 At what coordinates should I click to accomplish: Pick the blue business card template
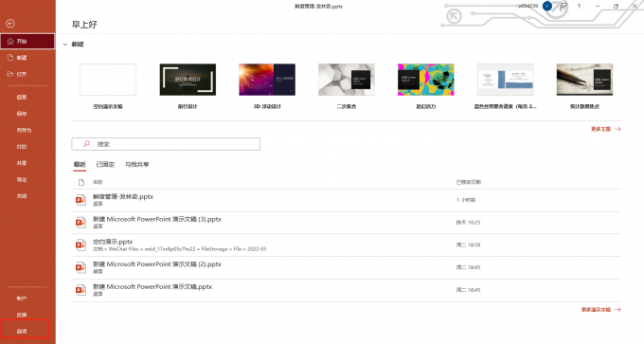(x=505, y=80)
